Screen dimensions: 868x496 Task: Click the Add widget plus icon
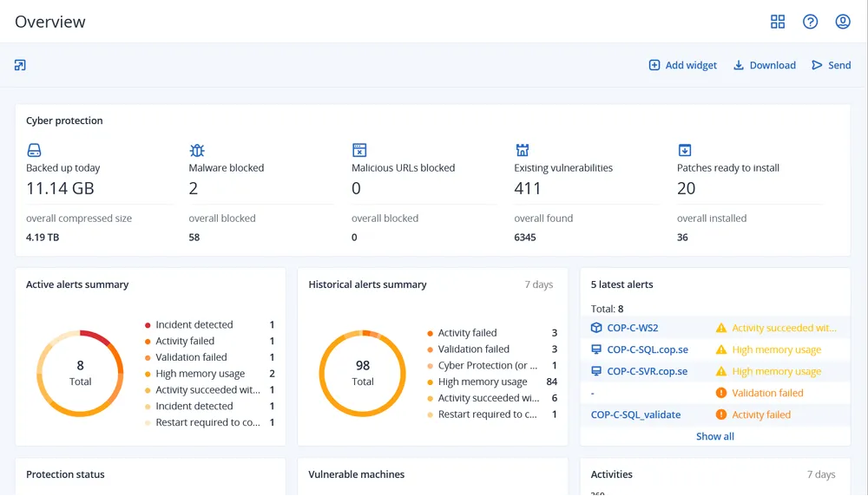pos(654,65)
